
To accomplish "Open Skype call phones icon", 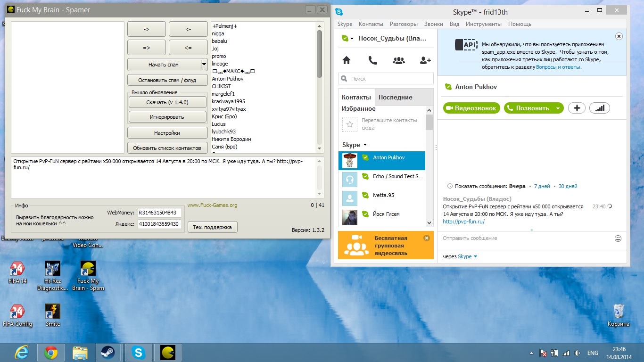I will (x=372, y=60).
